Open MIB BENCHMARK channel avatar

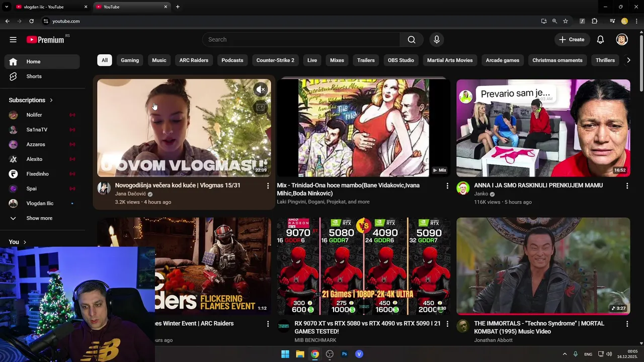(x=283, y=327)
